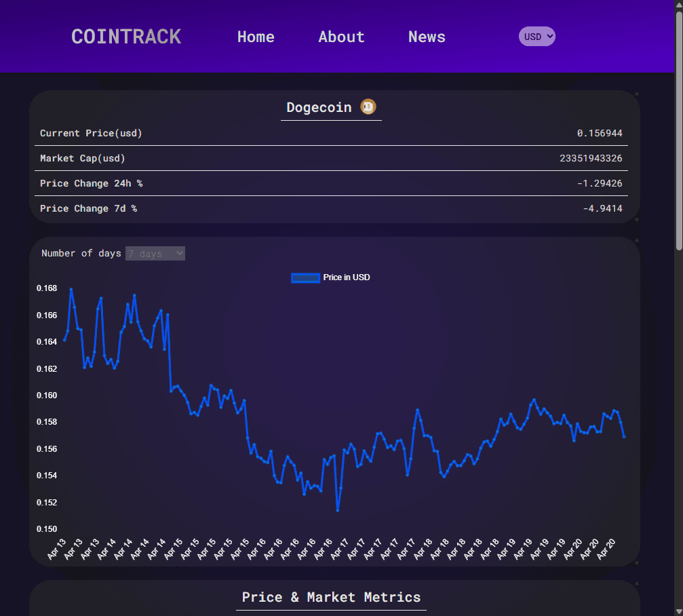Open the News page

click(x=427, y=37)
